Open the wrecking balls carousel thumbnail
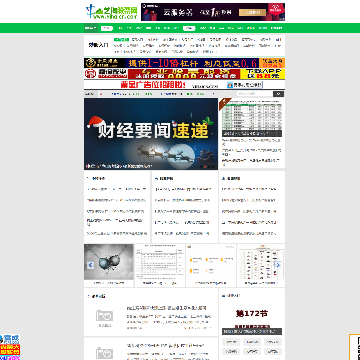Screen dimensions: 360x360 [109, 262]
